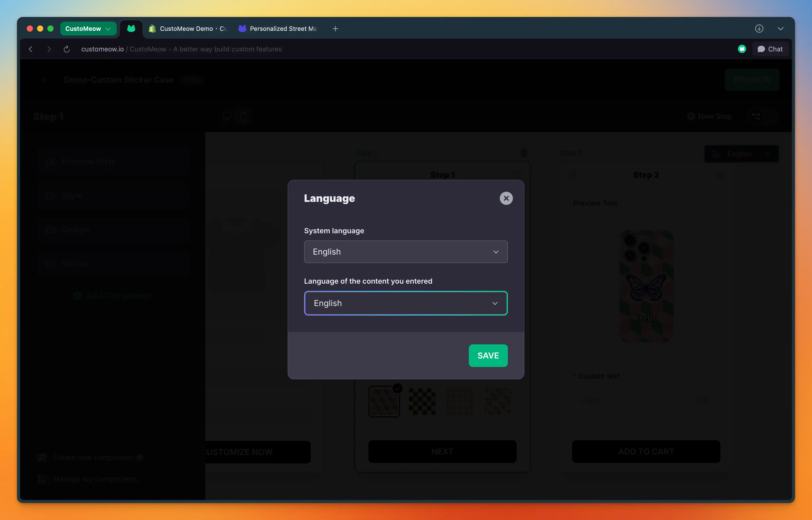Expand the content language English dropdown
Image resolution: width=812 pixels, height=520 pixels.
pos(405,303)
